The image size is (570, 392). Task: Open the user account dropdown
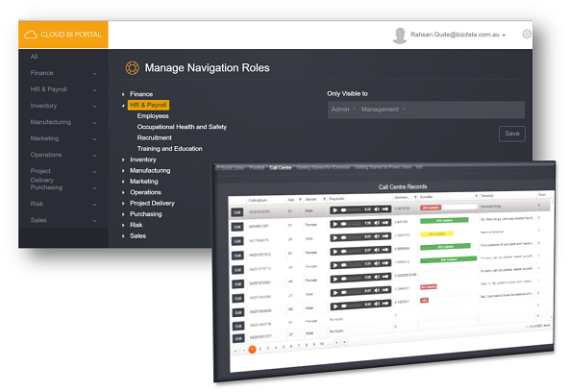(504, 36)
